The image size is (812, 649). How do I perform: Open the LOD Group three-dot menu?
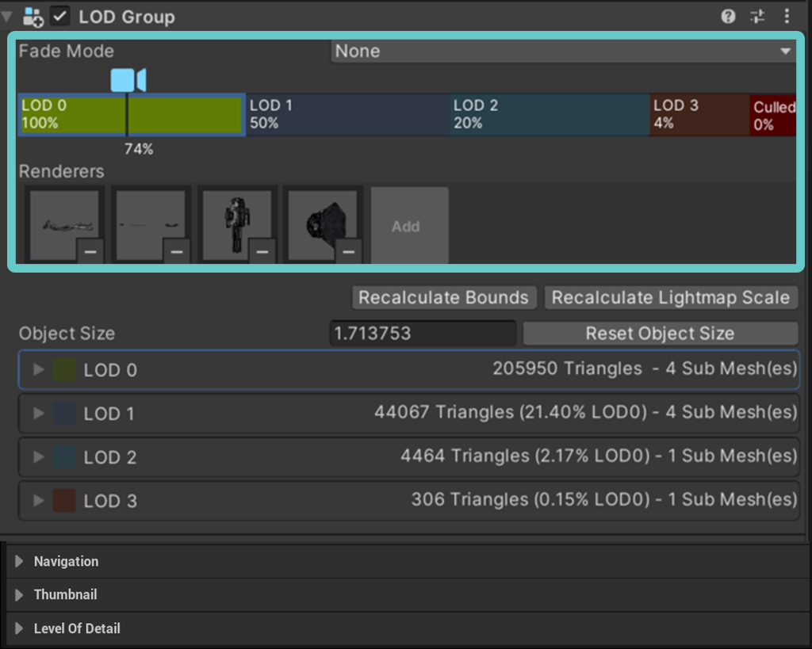click(x=787, y=17)
